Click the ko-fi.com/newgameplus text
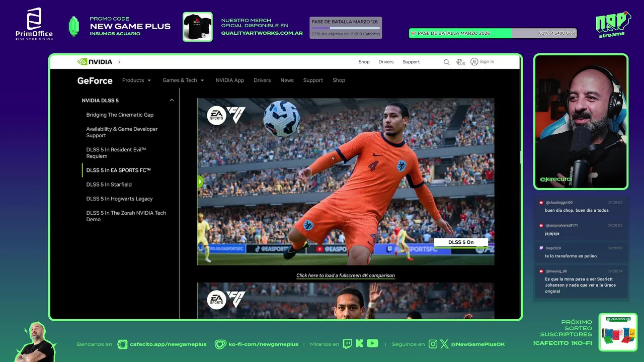This screenshot has height=362, width=644. [264, 344]
